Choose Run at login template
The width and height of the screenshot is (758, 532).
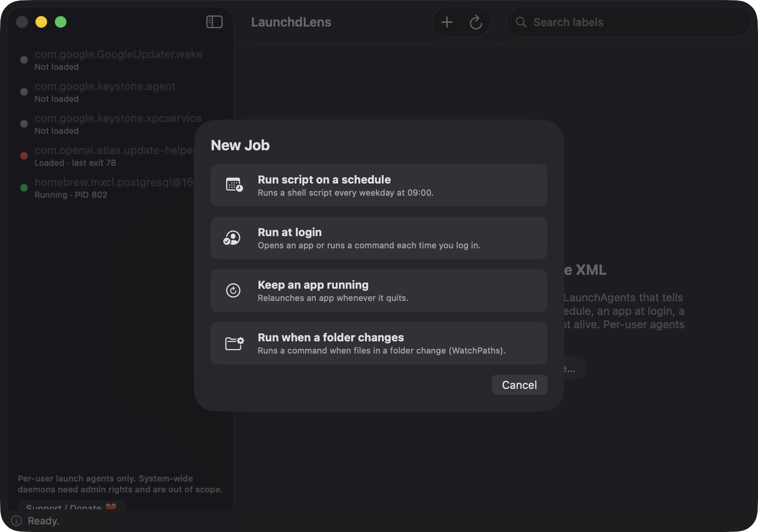point(379,238)
